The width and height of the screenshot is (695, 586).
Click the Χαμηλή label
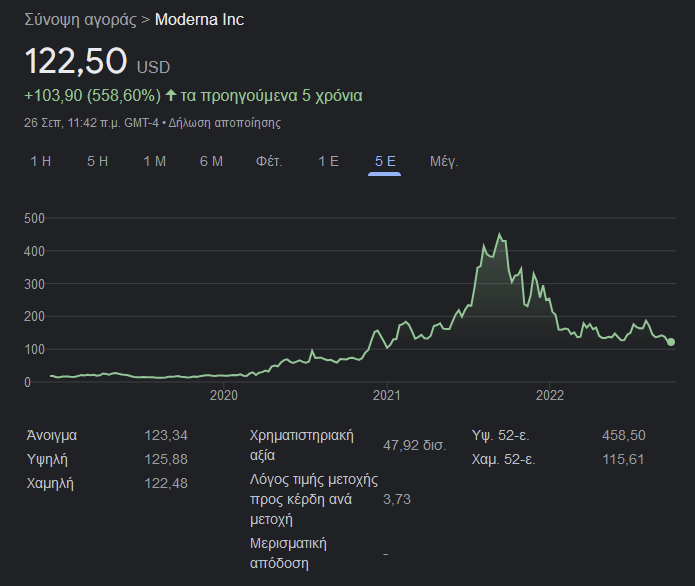point(50,483)
